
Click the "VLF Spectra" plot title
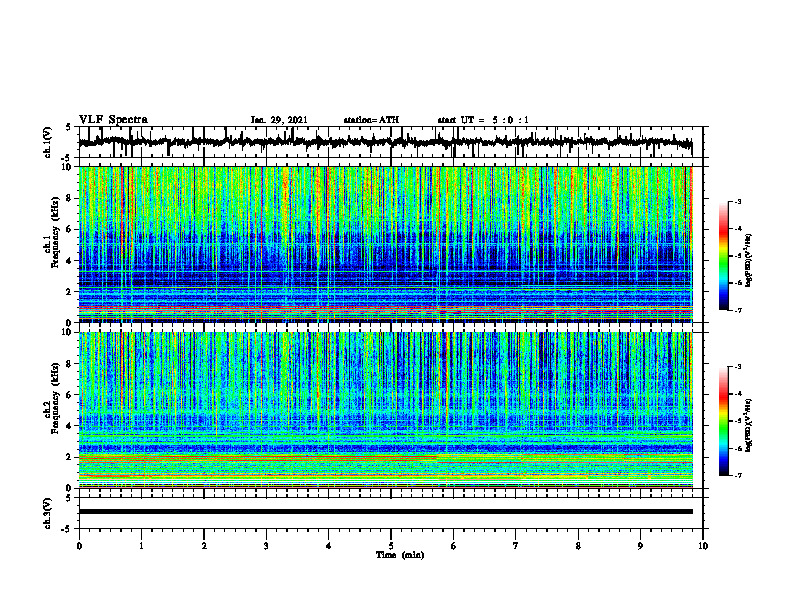(113, 119)
